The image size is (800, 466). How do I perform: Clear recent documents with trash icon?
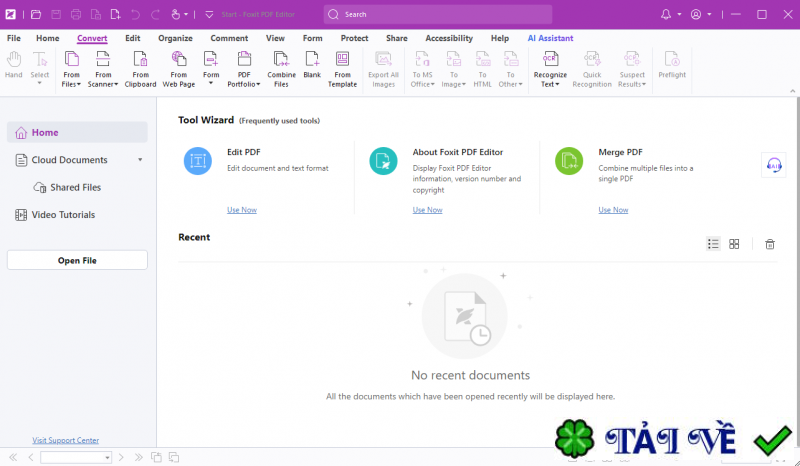[770, 244]
